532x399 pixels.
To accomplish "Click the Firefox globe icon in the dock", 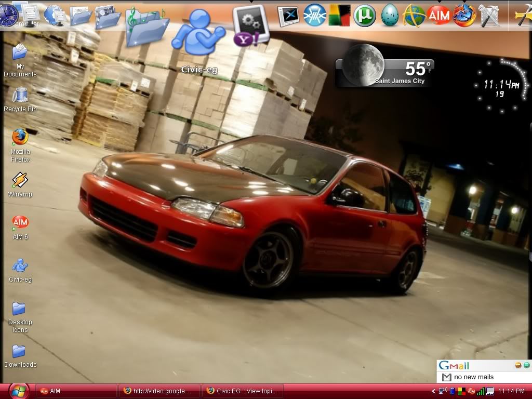I will tap(464, 16).
